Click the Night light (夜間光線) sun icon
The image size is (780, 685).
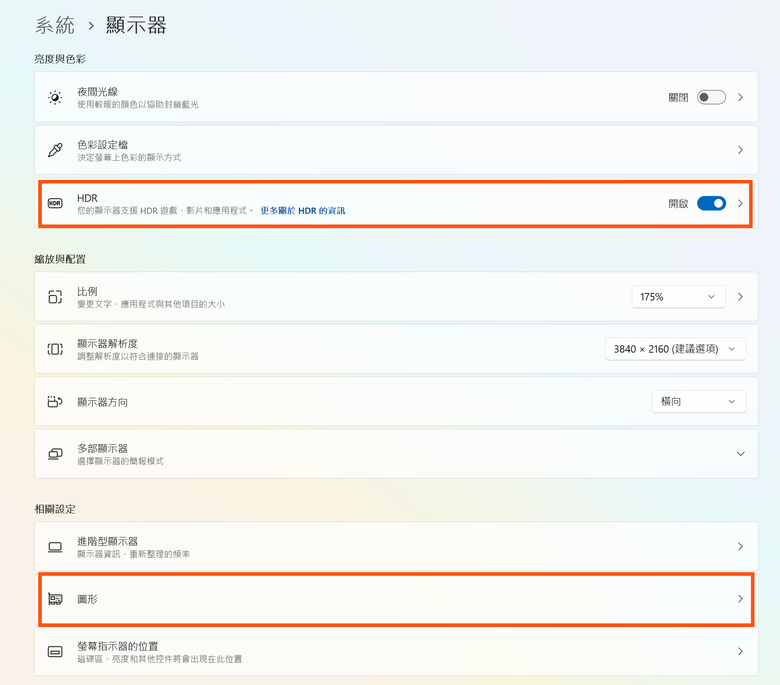pos(55,97)
